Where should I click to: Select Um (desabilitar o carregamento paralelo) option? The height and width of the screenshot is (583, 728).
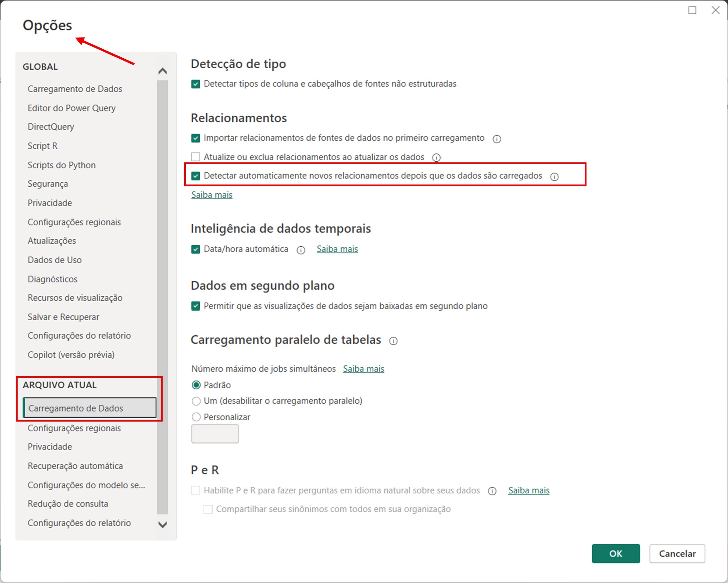pyautogui.click(x=196, y=401)
